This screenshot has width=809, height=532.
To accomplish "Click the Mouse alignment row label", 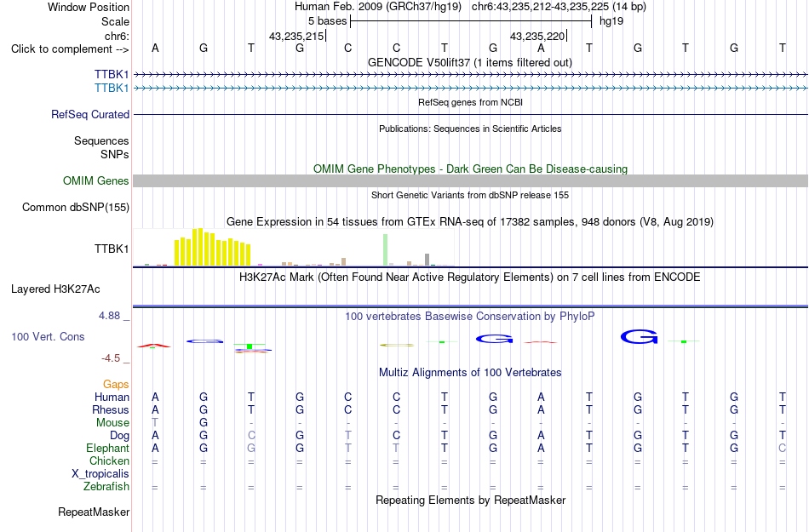I will [112, 423].
